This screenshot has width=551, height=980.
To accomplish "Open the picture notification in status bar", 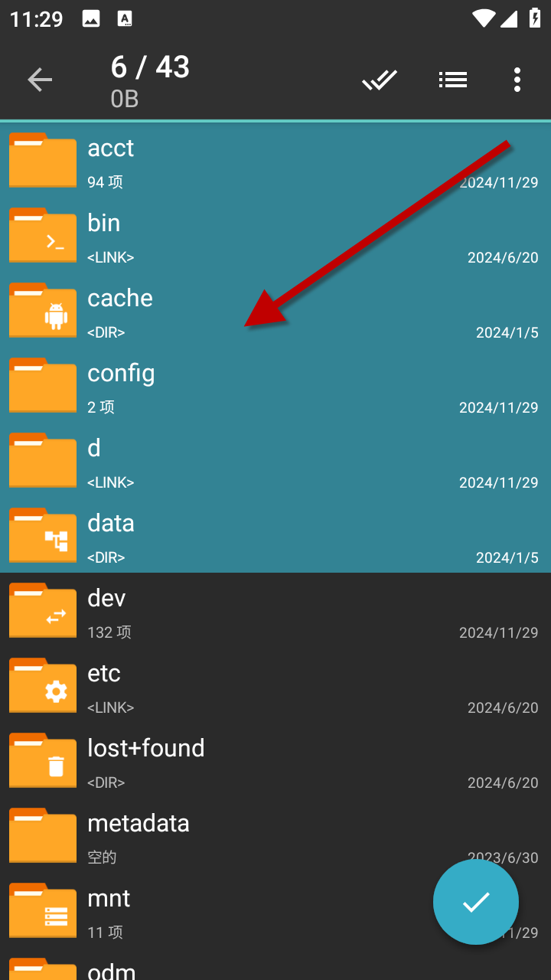I will click(91, 20).
